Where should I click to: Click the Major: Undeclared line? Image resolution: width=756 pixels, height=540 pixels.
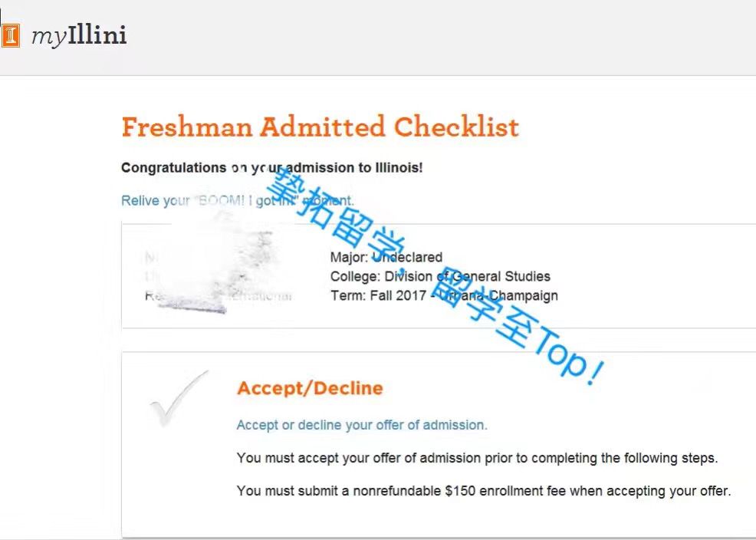click(x=386, y=257)
